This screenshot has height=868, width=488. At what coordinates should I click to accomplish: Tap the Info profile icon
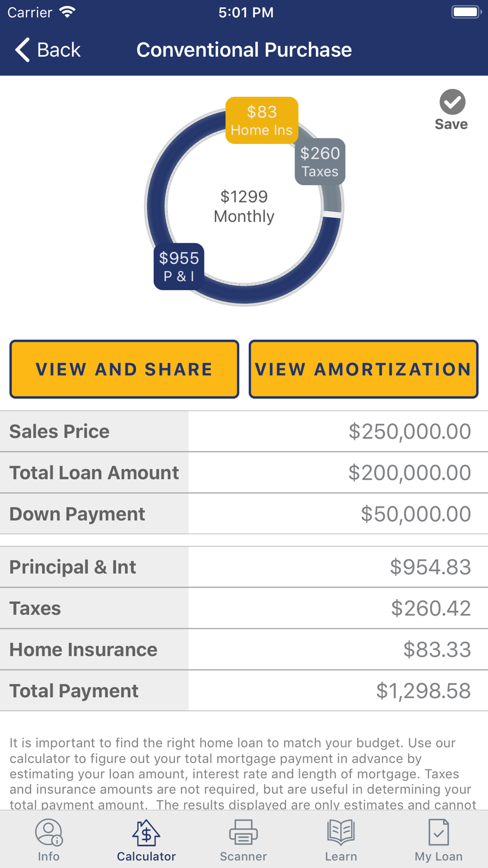click(48, 832)
